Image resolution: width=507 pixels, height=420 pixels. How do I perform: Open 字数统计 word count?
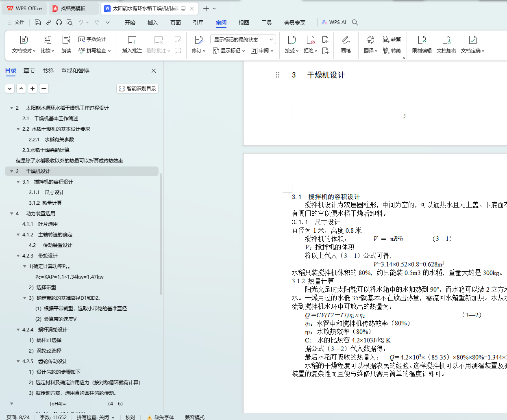92,39
